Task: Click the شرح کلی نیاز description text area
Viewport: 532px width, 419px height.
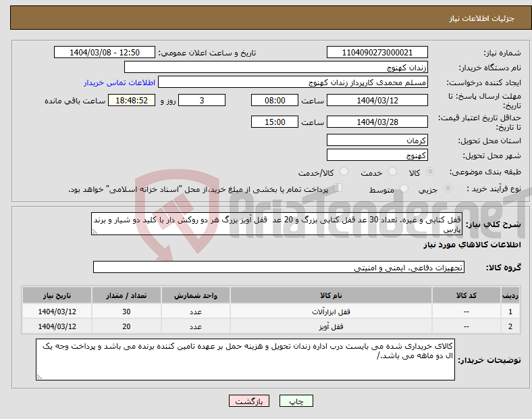Action: click(x=277, y=224)
